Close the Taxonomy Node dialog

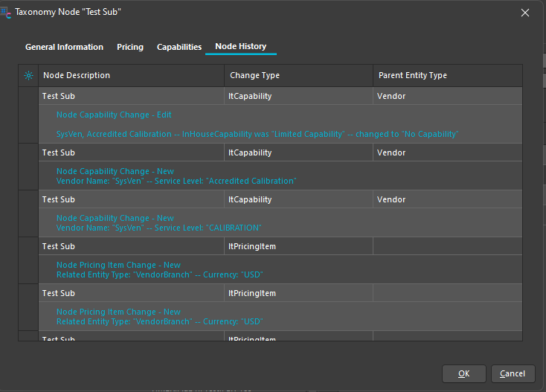coord(524,13)
